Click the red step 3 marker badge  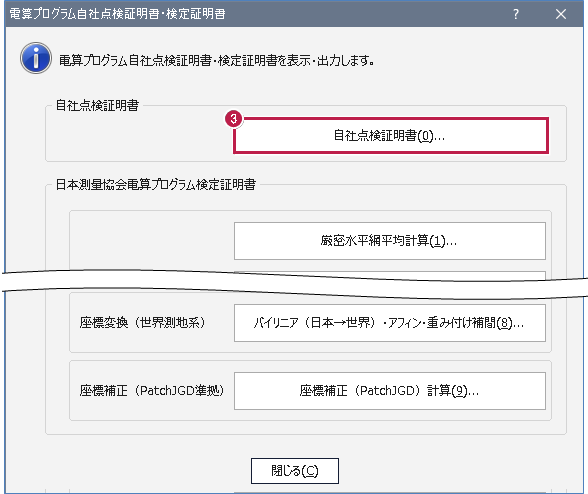tap(234, 119)
